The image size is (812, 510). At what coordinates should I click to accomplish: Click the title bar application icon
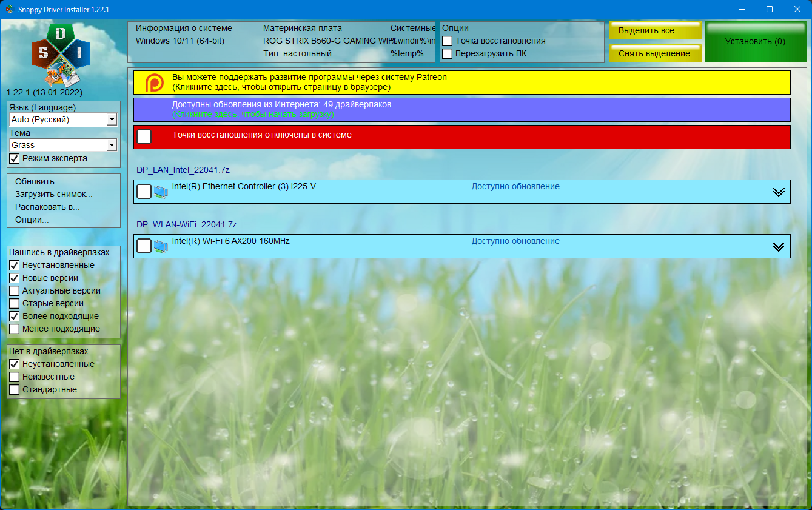pyautogui.click(x=10, y=9)
